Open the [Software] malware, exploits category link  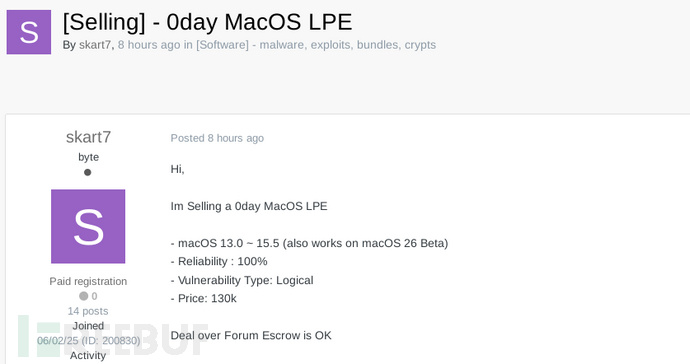[x=316, y=45]
